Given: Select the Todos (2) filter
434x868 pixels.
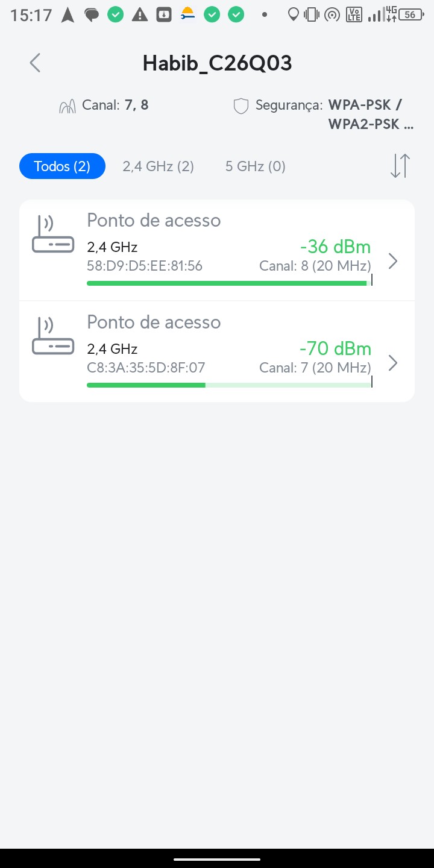Looking at the screenshot, I should pyautogui.click(x=62, y=166).
